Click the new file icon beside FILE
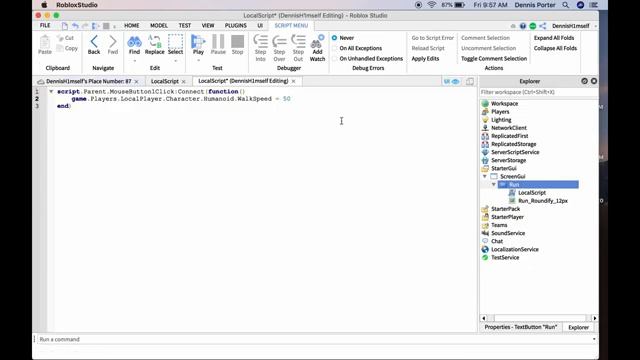 (65, 26)
